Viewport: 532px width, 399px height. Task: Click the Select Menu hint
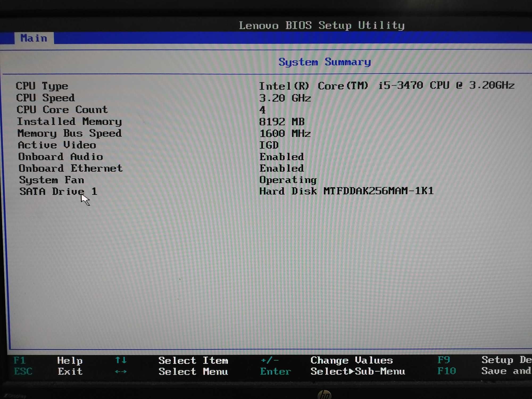click(193, 372)
